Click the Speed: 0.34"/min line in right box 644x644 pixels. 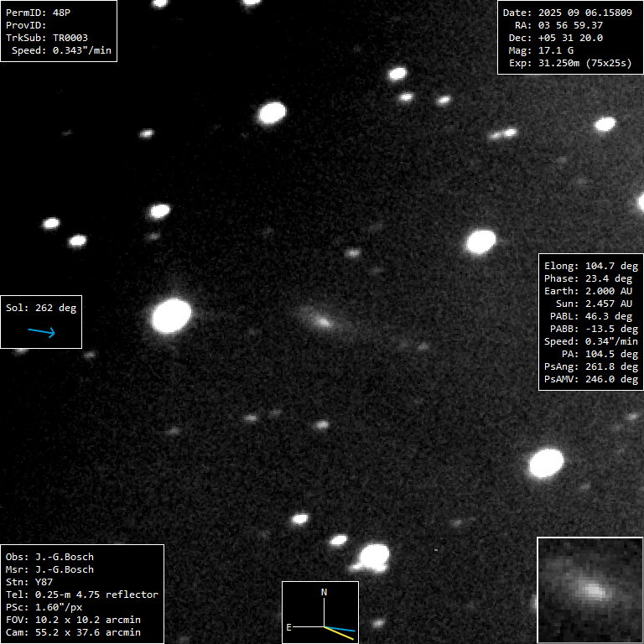click(x=591, y=342)
